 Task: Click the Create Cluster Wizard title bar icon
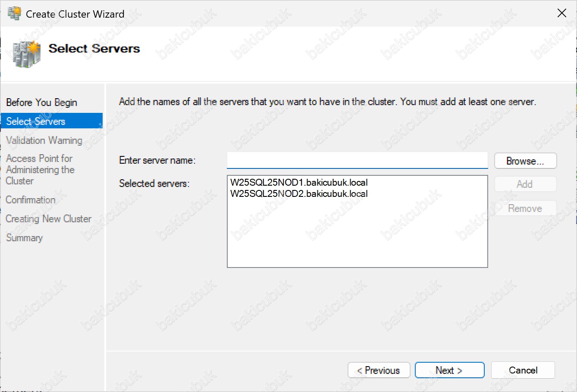[14, 14]
